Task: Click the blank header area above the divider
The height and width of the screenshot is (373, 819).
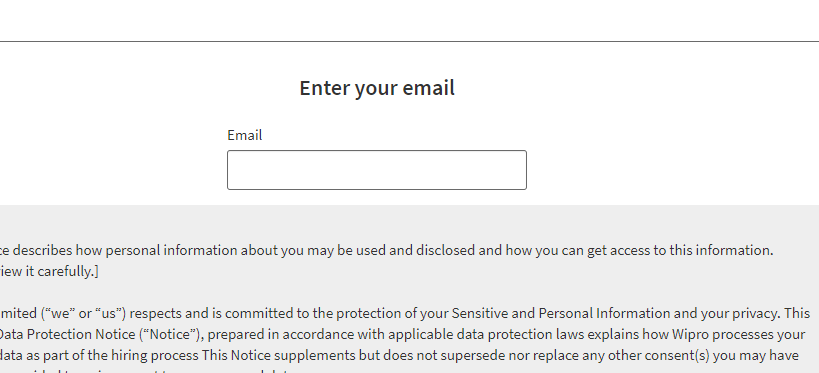Action: [x=410, y=20]
